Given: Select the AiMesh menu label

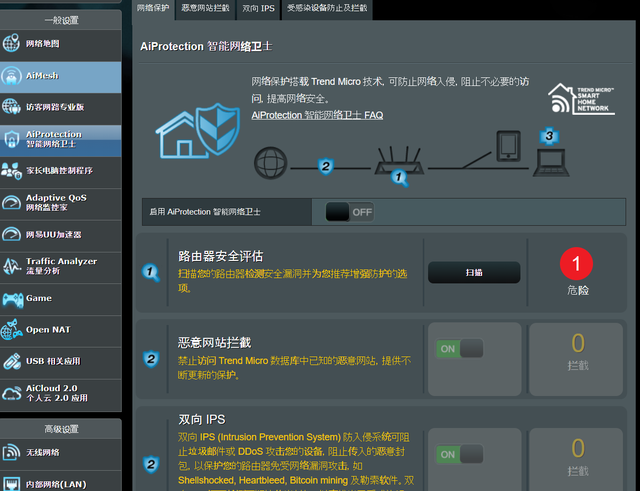Looking at the screenshot, I should pos(42,76).
